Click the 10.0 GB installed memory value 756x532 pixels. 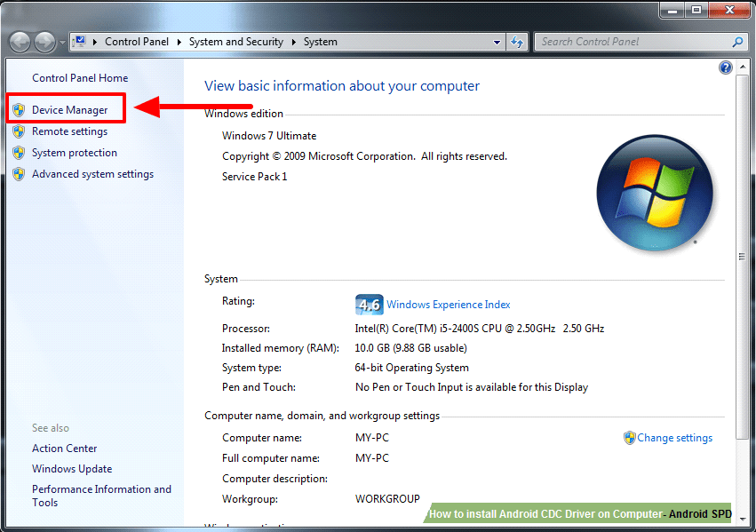[410, 348]
